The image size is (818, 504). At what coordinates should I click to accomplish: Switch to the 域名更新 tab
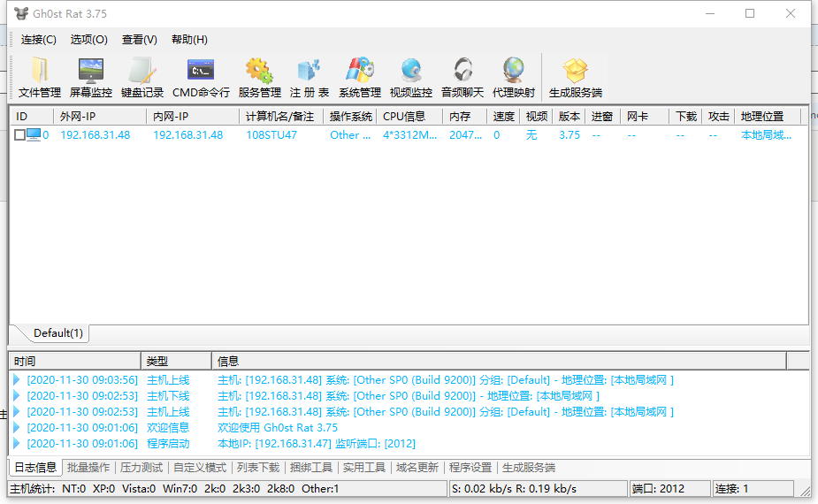tap(417, 468)
